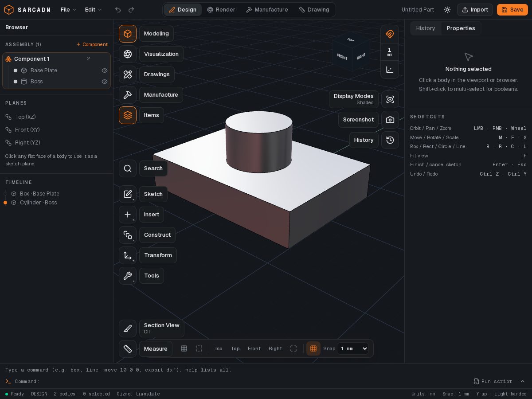Click the Manufacture hammer icon
Image resolution: width=532 pixels, height=399 pixels.
[x=128, y=95]
